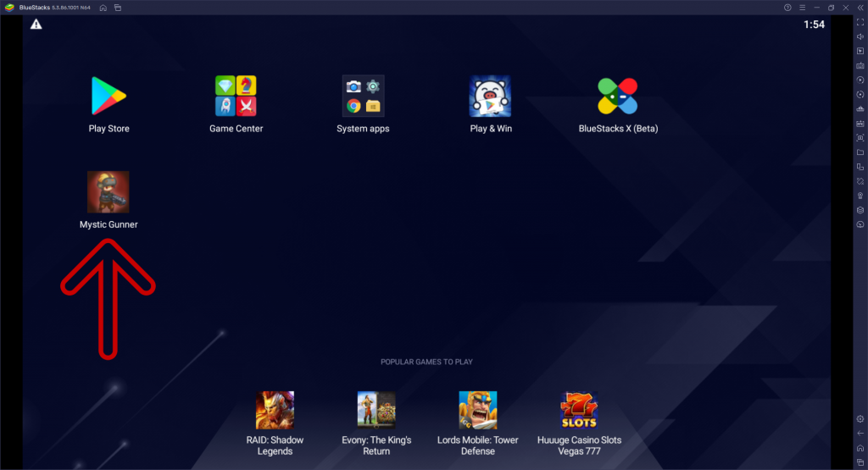This screenshot has height=470, width=868.
Task: Close the BlueStacks window
Action: pos(846,8)
